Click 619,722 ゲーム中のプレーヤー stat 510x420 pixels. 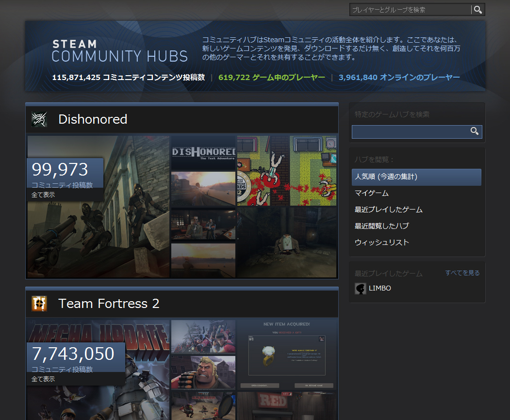(x=272, y=78)
